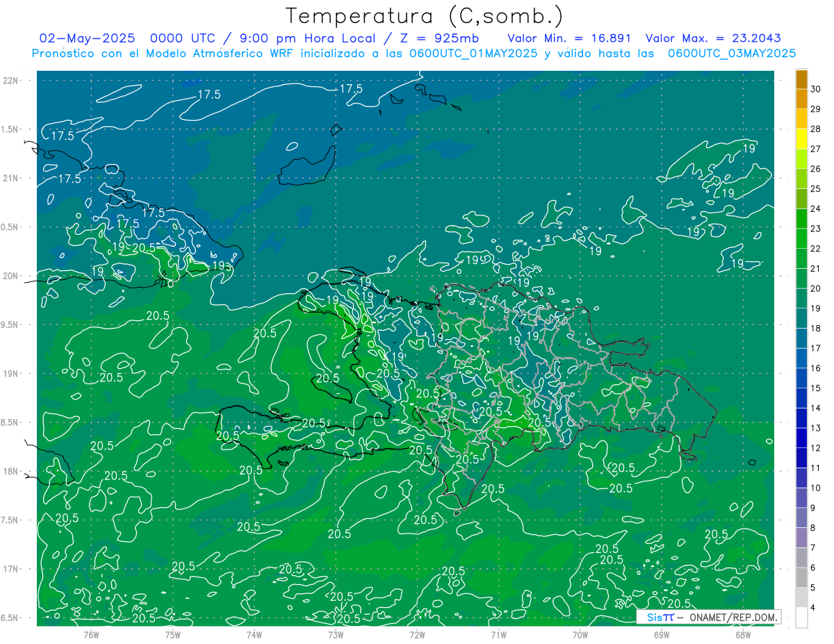Click the purple swatch between 8 and 9
The image size is (834, 644).
[x=801, y=518]
